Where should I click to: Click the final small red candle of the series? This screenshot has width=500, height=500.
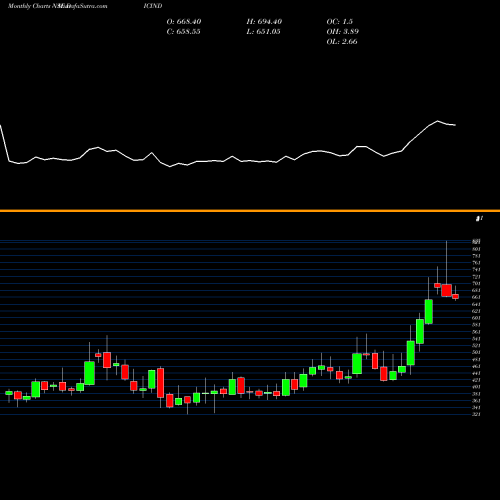(x=455, y=297)
